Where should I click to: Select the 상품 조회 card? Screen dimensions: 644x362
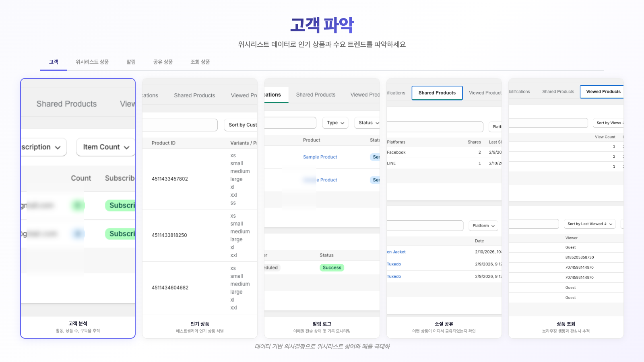click(x=566, y=208)
